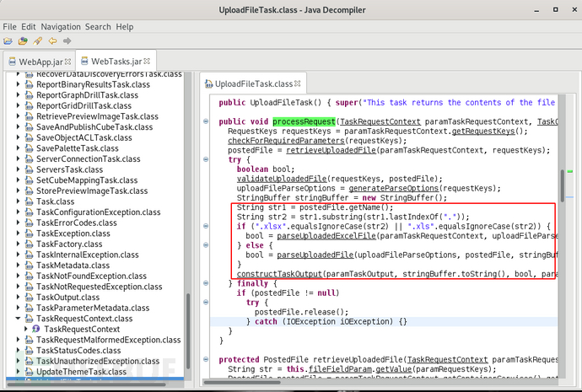This screenshot has height=392, width=582.
Task: Select SetCubeMappingTask.class in the tree
Action: tap(87, 180)
